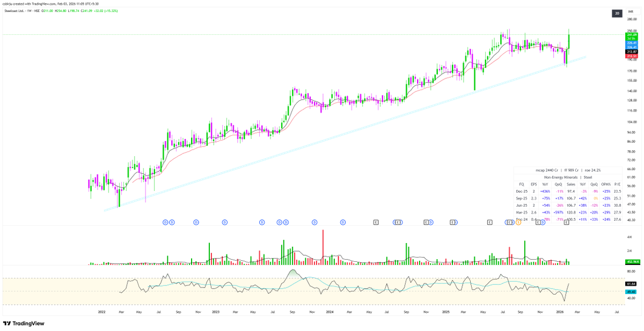This screenshot has width=644, height=331.
Task: Click the 'Non-Energy Minerals' sector text
Action: (561, 178)
